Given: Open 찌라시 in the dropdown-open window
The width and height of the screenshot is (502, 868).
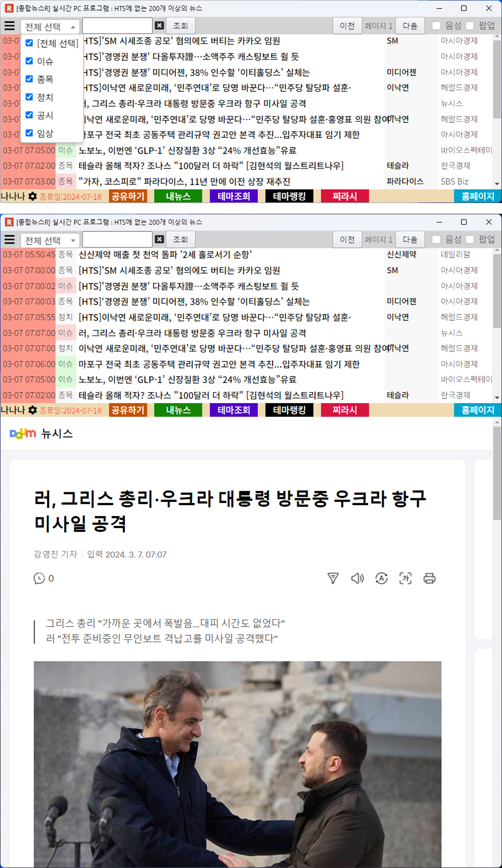Looking at the screenshot, I should click(345, 196).
